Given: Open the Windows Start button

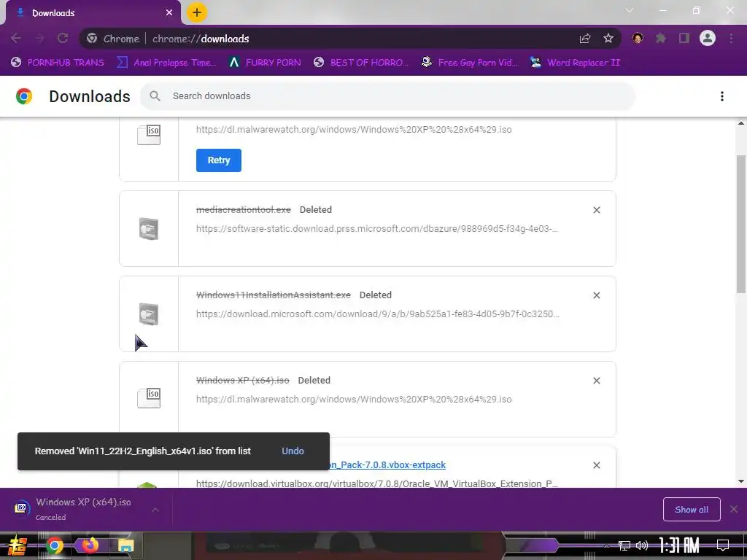Looking at the screenshot, I should [18, 545].
